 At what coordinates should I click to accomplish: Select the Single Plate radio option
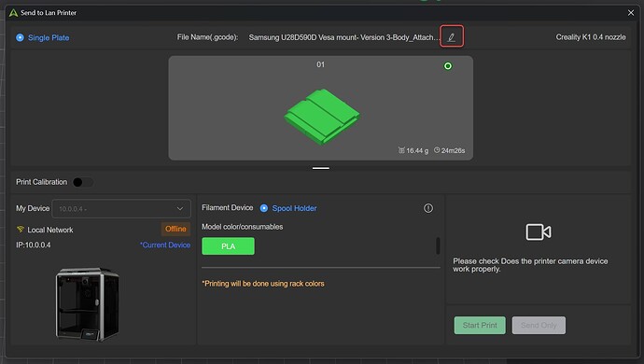pyautogui.click(x=20, y=37)
